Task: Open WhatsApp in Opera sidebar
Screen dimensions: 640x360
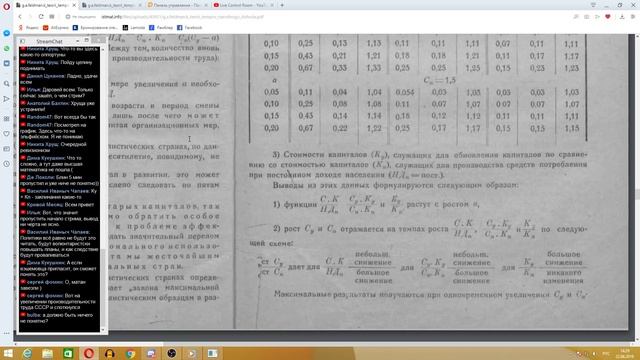Action: click(7, 48)
